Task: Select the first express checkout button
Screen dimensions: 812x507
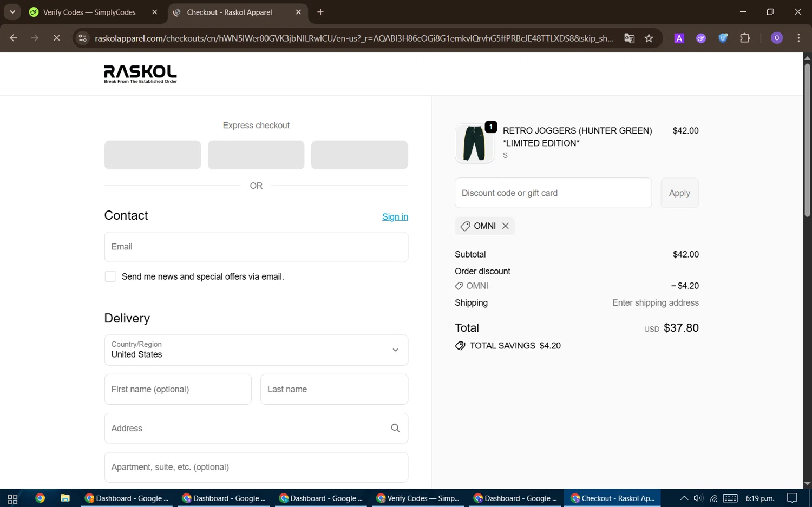Action: click(153, 155)
